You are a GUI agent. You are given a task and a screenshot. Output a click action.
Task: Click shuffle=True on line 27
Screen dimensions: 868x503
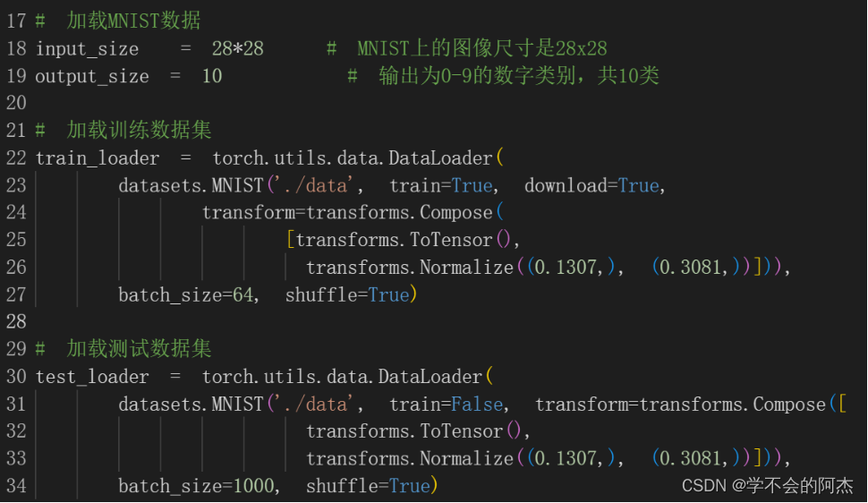pyautogui.click(x=347, y=294)
